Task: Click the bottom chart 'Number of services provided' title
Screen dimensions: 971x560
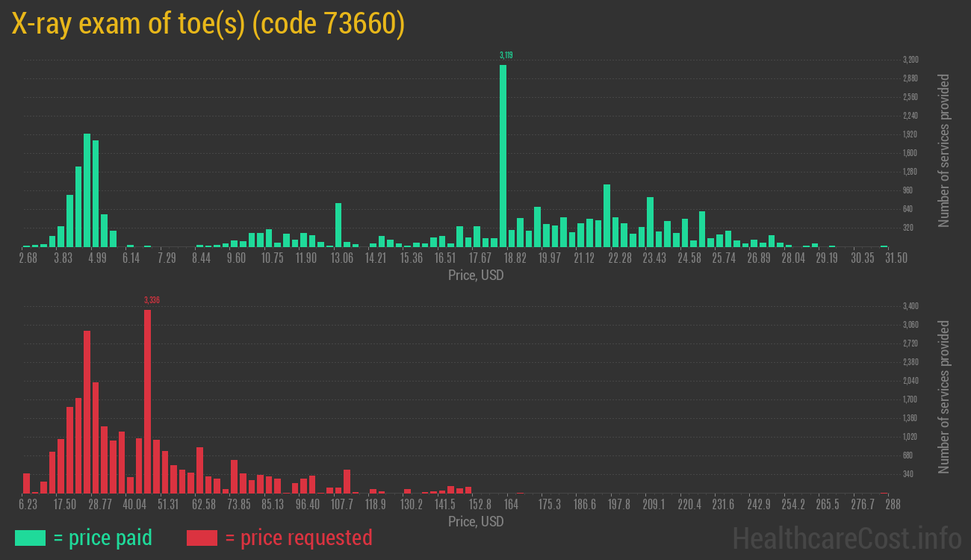Action: click(944, 397)
